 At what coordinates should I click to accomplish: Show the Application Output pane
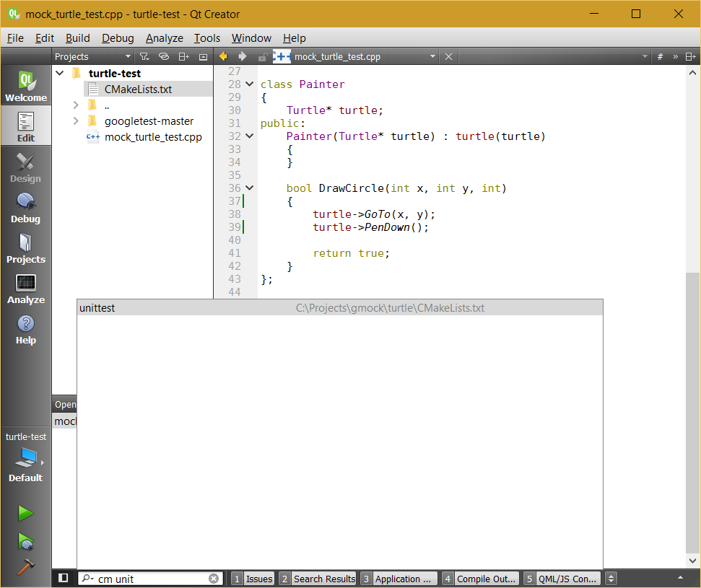[399, 579]
